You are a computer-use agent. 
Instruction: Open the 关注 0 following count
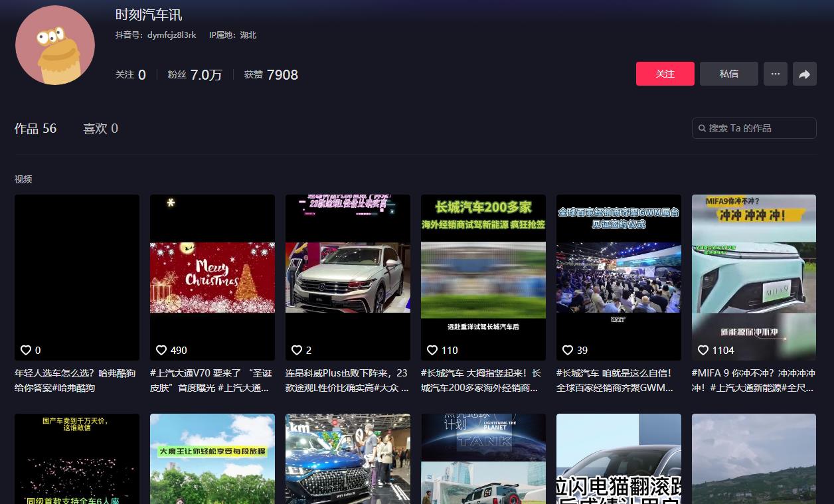tap(130, 75)
